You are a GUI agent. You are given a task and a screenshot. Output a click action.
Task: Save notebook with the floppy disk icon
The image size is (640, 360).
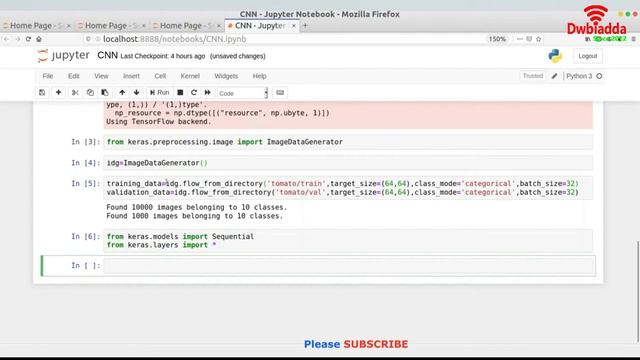click(x=42, y=93)
